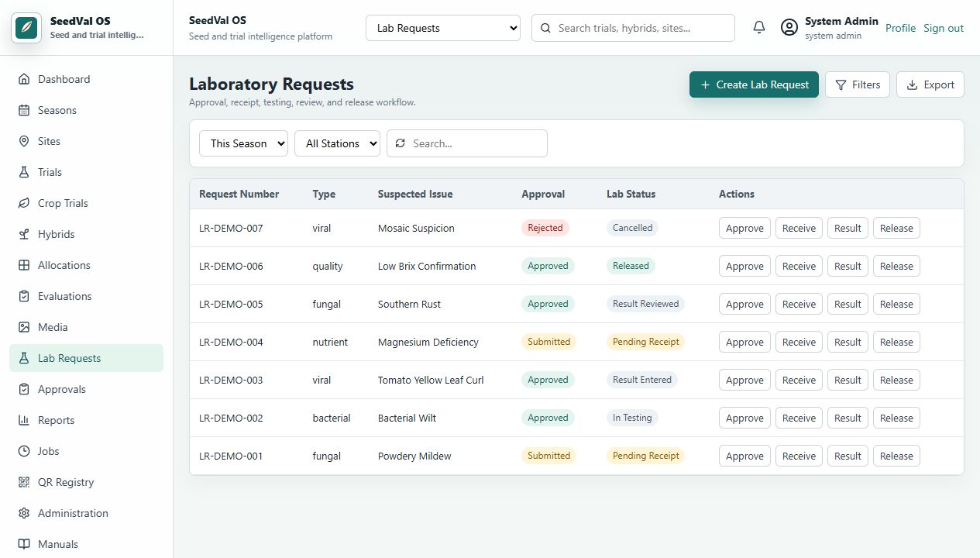
Task: Click the Export button
Action: point(930,84)
